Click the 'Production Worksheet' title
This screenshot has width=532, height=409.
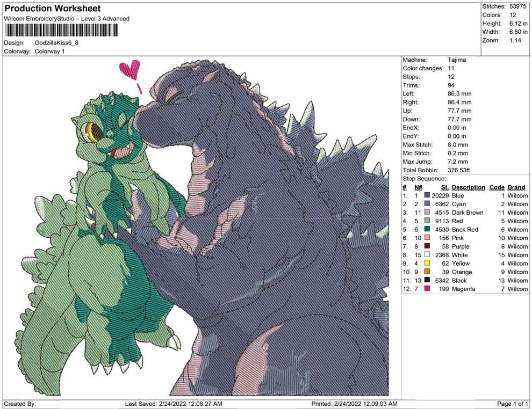point(53,9)
